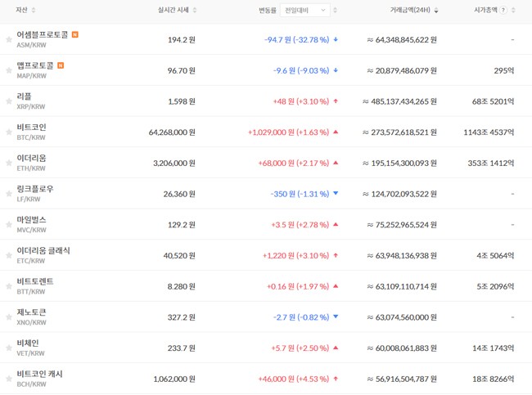Click the orange N badge next to 맵프로토콜

click(61, 65)
